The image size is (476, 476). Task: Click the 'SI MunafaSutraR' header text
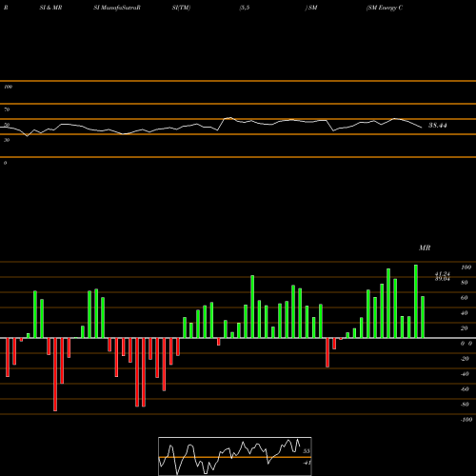[x=117, y=8]
